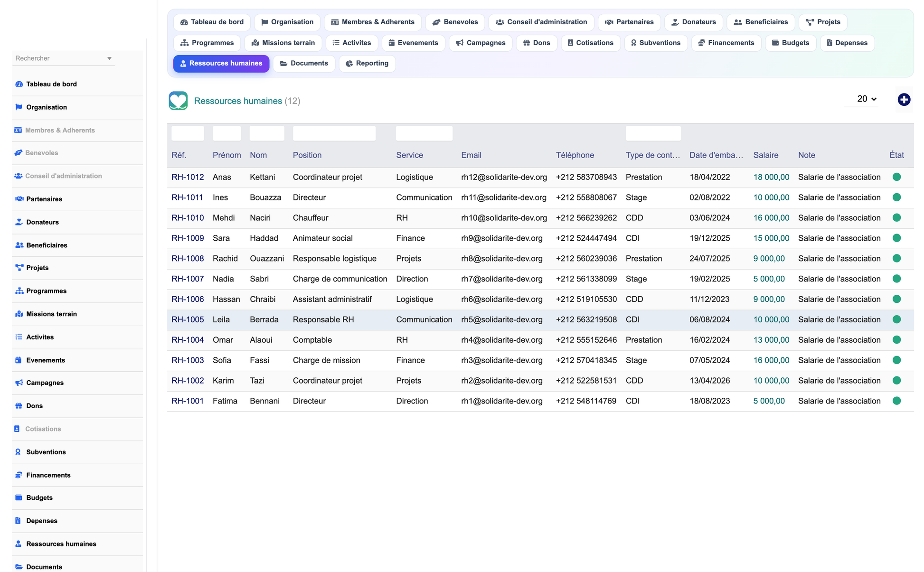Click status dot for Mehdi Naciri row

tap(896, 218)
